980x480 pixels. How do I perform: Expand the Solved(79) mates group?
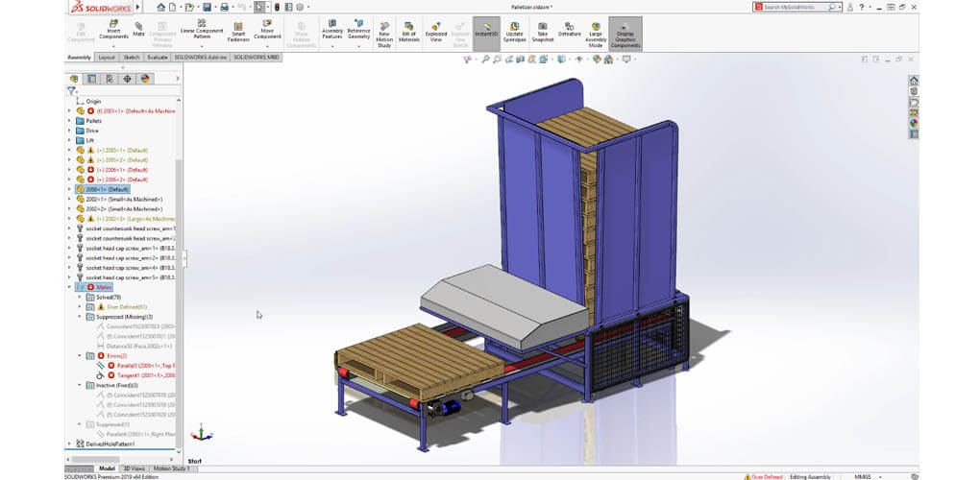click(x=80, y=297)
